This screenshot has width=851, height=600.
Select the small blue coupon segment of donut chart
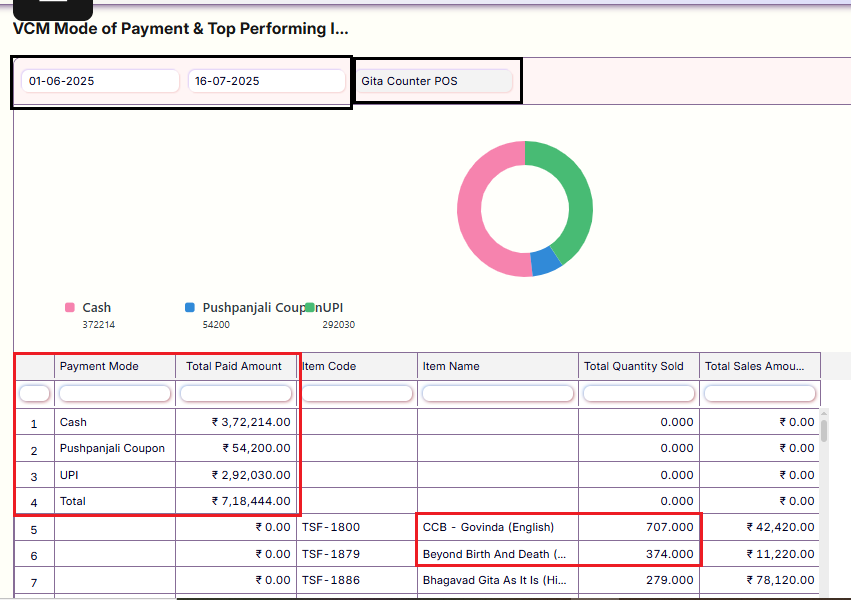click(x=545, y=262)
